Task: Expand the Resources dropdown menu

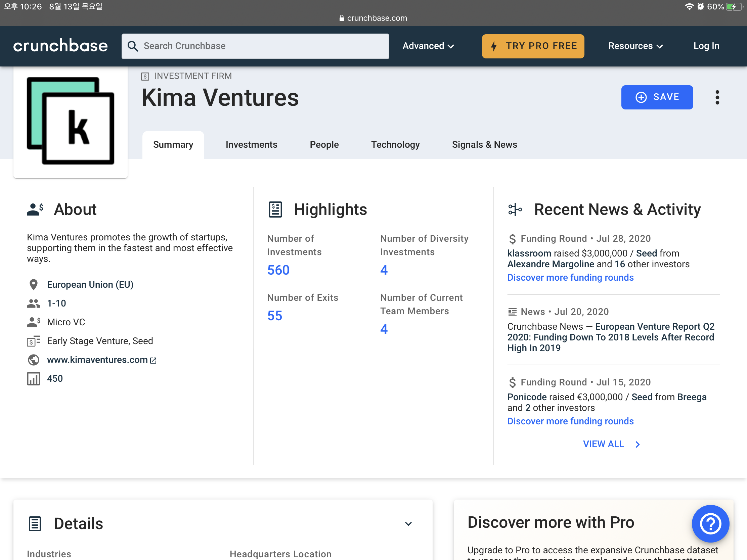Action: [x=635, y=46]
